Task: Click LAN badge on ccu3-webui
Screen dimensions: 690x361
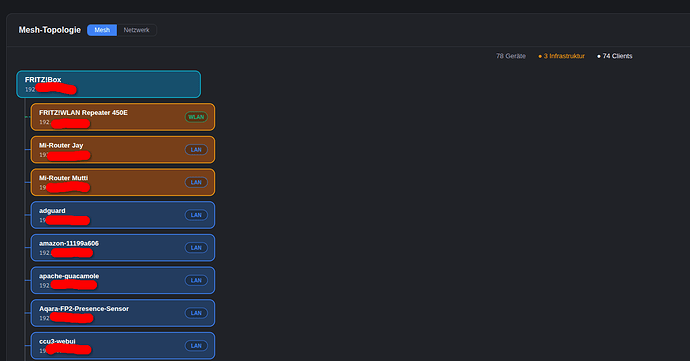Action: coord(196,346)
